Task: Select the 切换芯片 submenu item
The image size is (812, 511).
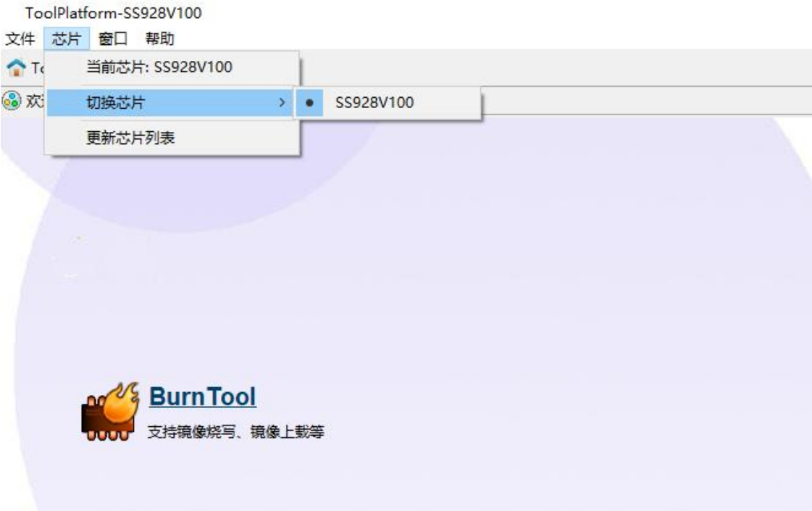Action: (x=169, y=103)
